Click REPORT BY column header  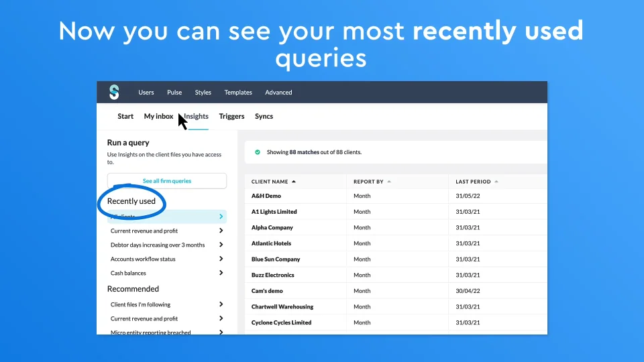point(368,182)
